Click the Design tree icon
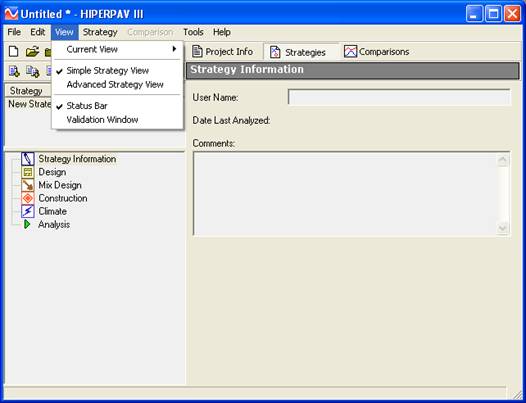The height and width of the screenshot is (403, 526). coord(28,172)
